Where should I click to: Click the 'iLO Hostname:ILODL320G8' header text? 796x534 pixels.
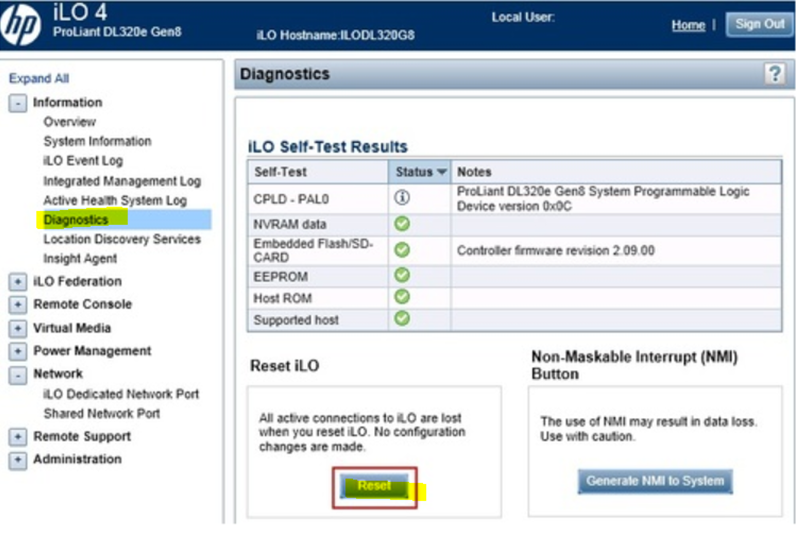[x=336, y=35]
